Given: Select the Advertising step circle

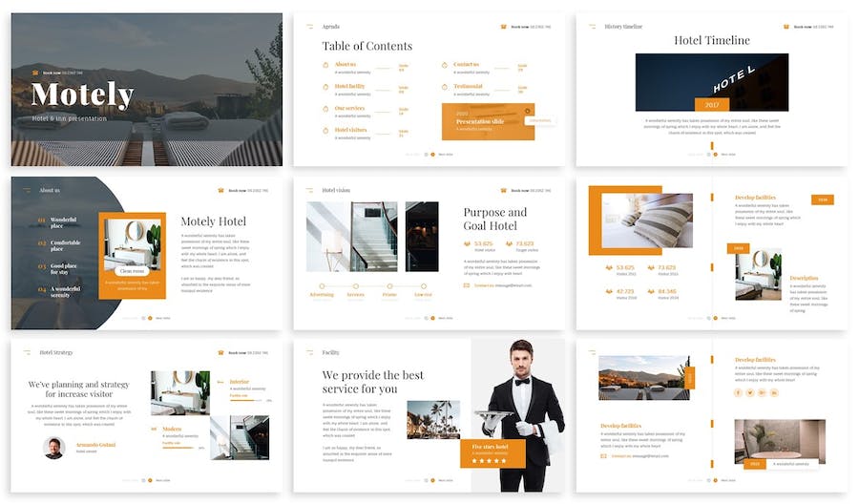Looking at the screenshot, I should (x=322, y=285).
